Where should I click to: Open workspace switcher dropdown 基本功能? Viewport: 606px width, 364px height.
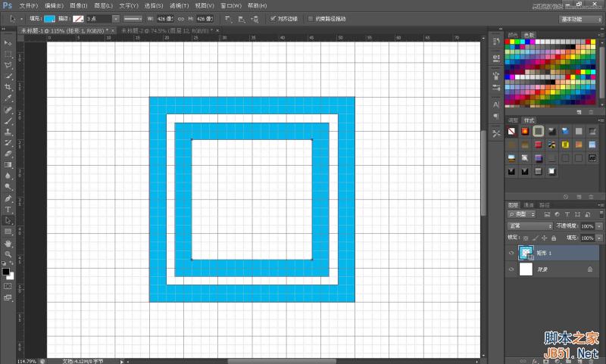coord(580,19)
